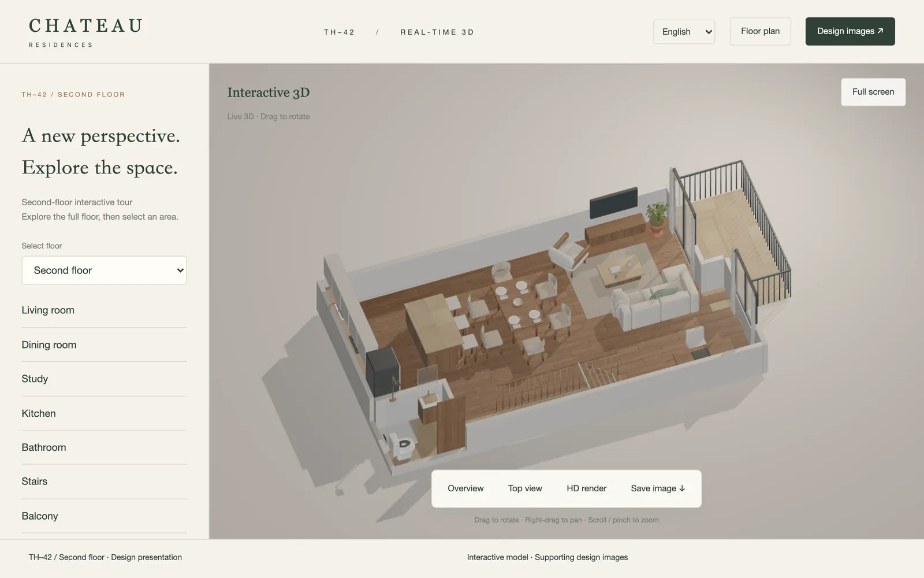924x578 pixels.
Task: Start the HD render
Action: [586, 488]
